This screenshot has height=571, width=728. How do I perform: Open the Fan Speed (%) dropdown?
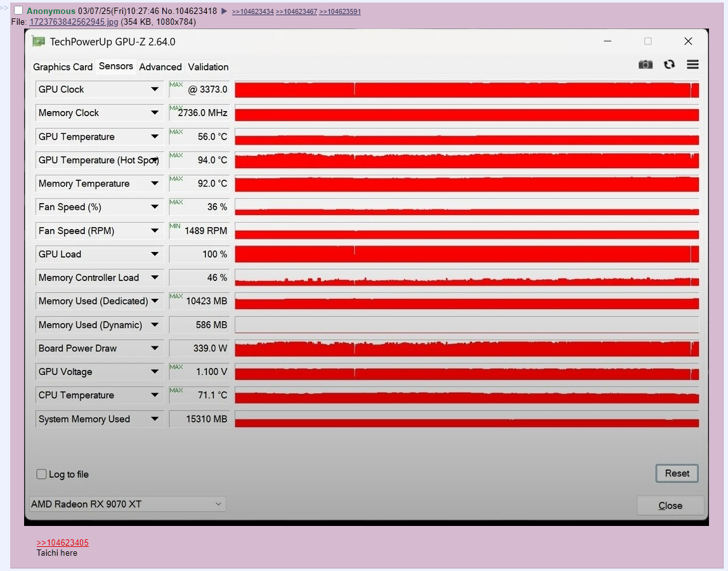coord(155,207)
